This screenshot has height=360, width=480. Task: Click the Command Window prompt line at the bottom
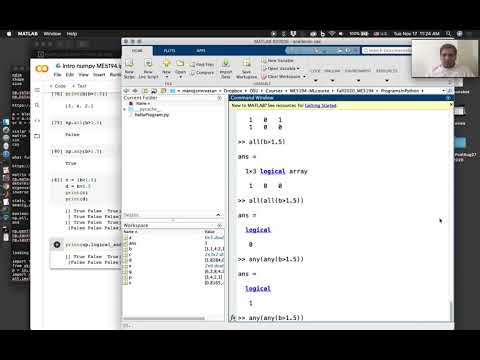(343, 318)
